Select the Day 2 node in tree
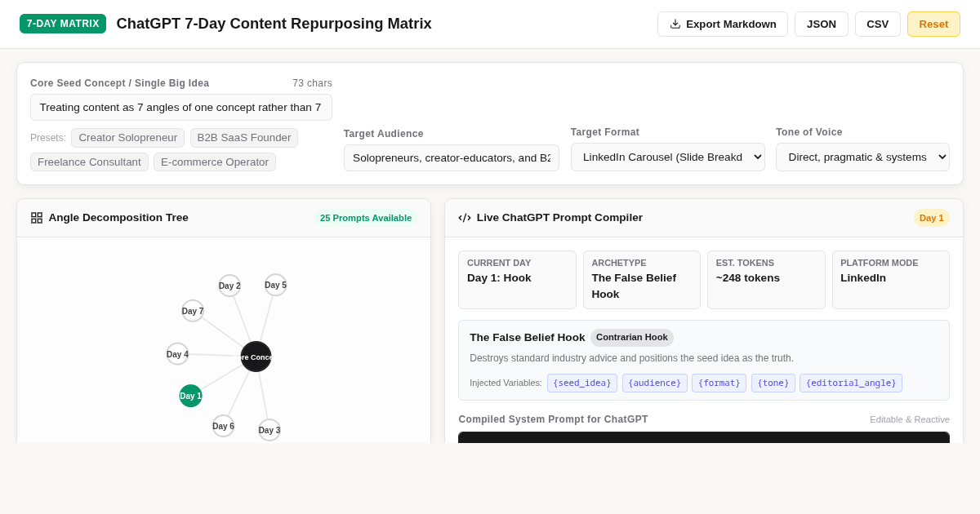The width and height of the screenshot is (980, 514). tap(229, 286)
